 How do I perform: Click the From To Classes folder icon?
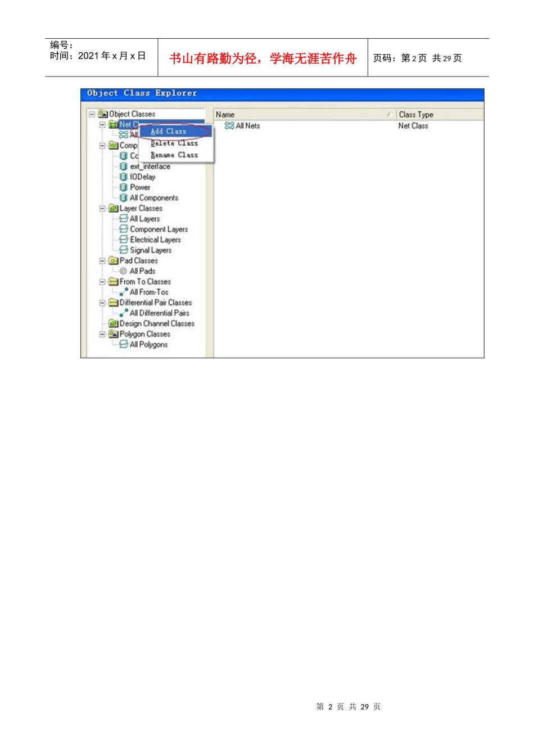[114, 281]
